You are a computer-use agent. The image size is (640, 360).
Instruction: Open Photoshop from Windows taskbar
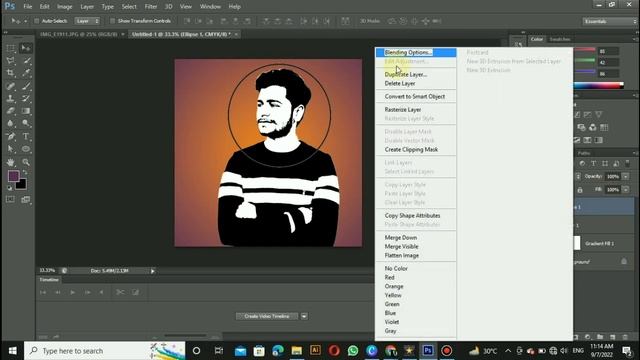428,351
